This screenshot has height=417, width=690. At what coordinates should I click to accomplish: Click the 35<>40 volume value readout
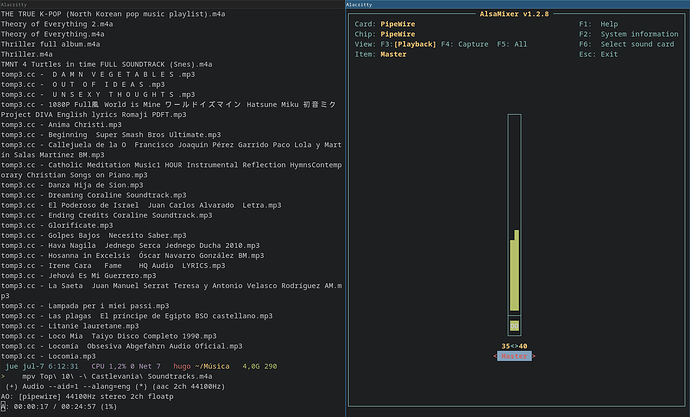514,346
